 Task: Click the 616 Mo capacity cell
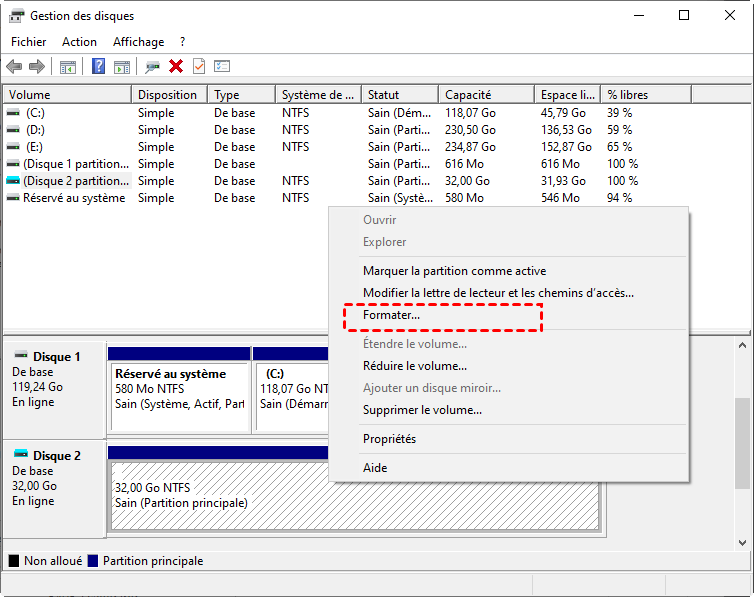464,164
